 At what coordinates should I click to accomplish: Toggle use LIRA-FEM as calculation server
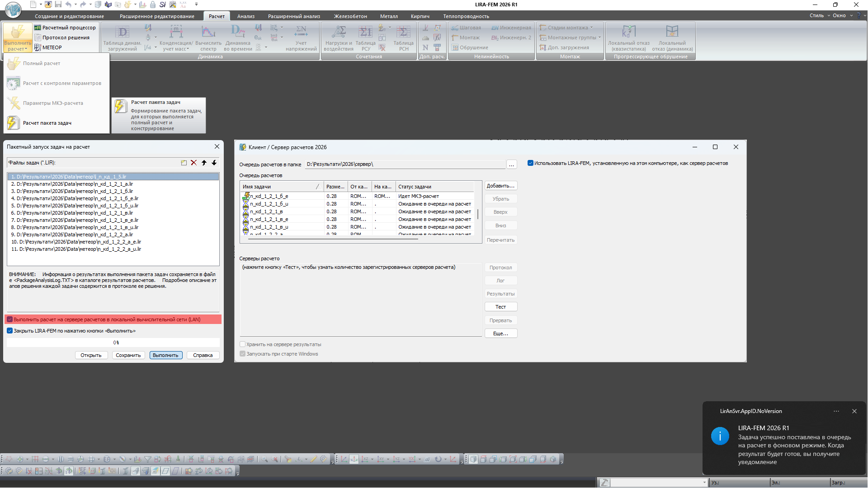[530, 163]
